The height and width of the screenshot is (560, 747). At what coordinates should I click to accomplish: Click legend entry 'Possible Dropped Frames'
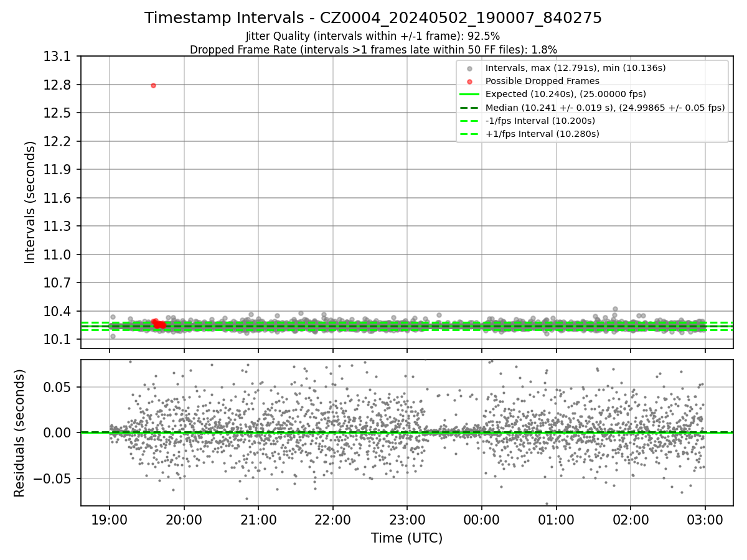[542, 81]
